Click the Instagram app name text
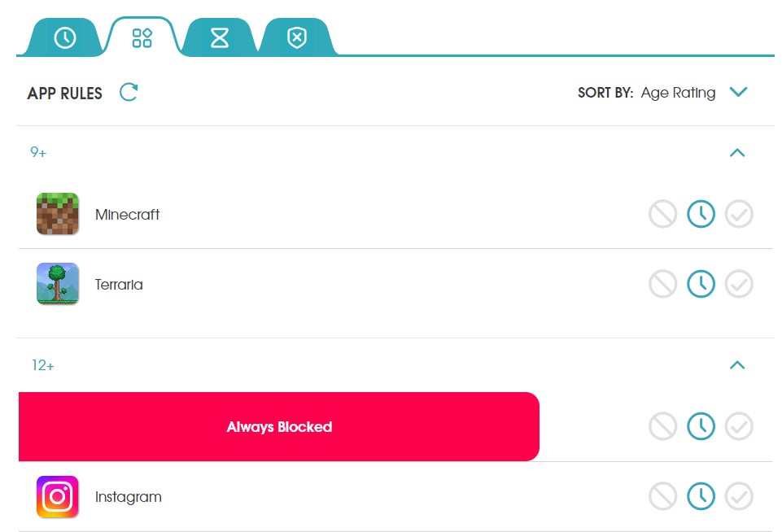This screenshot has height=532, width=782. click(x=129, y=496)
